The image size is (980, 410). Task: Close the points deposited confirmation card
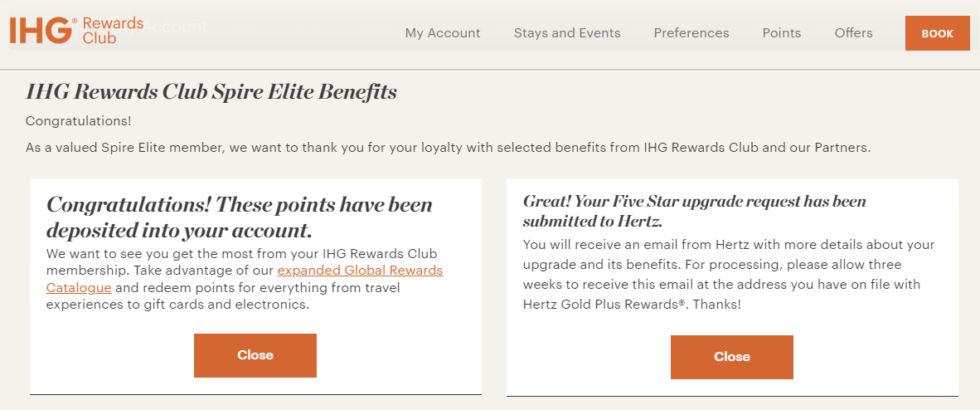click(255, 355)
